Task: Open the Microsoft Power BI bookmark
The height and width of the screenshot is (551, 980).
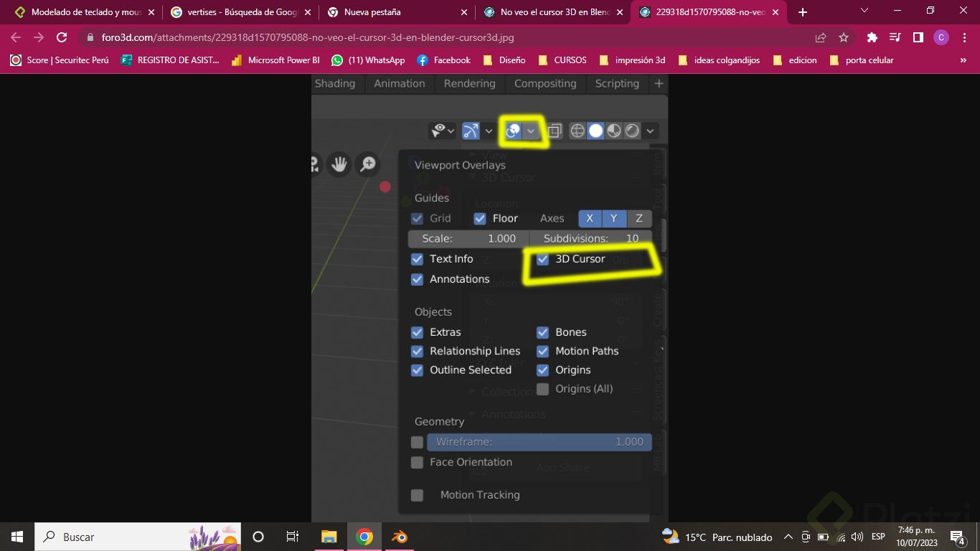Action: click(x=275, y=60)
